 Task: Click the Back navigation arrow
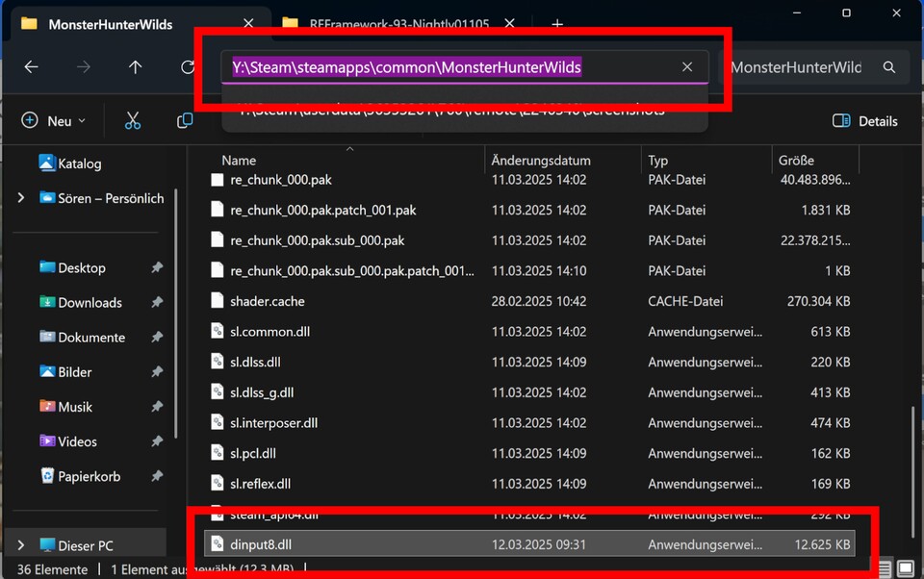(x=31, y=66)
